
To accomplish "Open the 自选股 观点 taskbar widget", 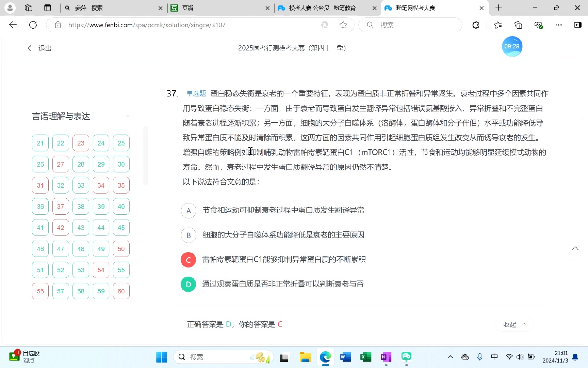I will [24, 357].
